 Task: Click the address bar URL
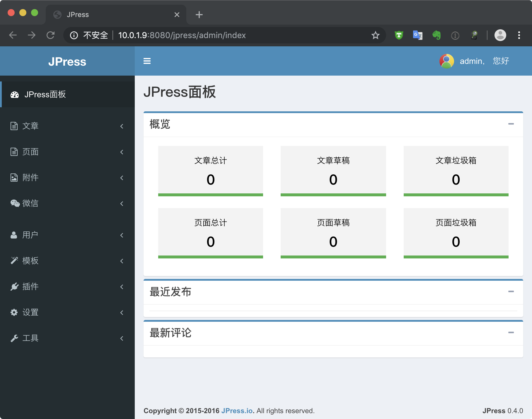182,35
